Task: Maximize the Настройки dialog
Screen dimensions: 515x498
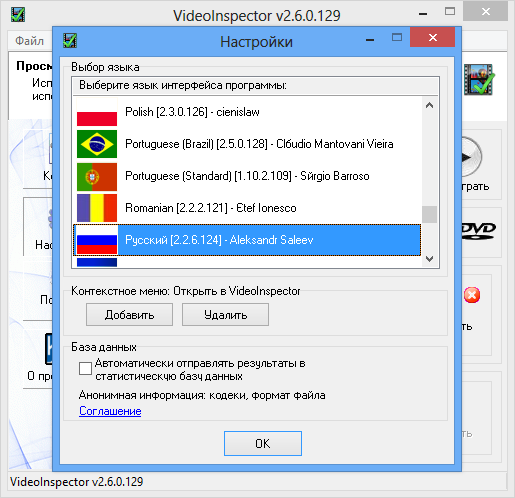Action: [x=397, y=37]
